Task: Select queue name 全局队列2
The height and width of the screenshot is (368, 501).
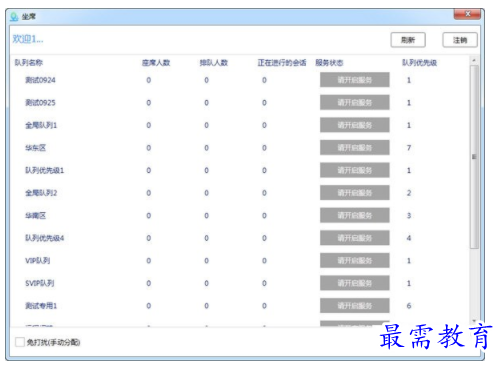Action: (x=41, y=193)
